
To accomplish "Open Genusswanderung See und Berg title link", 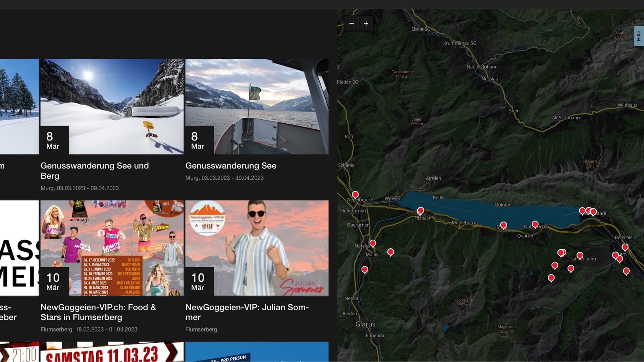I will click(x=95, y=171).
